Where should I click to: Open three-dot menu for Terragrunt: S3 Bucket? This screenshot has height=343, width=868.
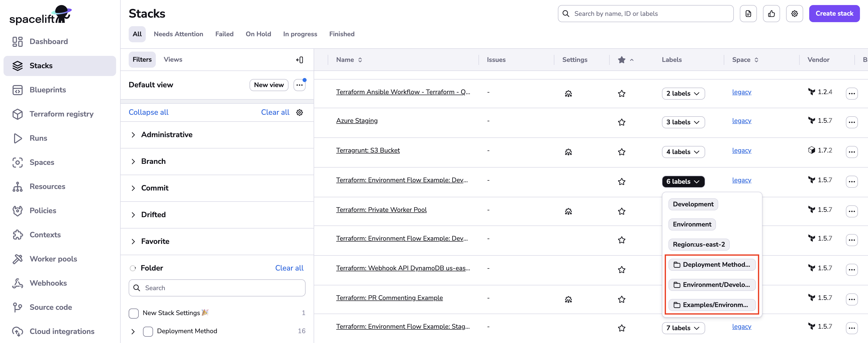(x=851, y=152)
